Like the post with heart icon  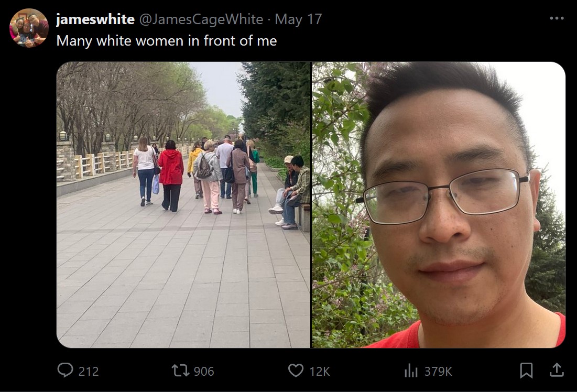click(296, 371)
